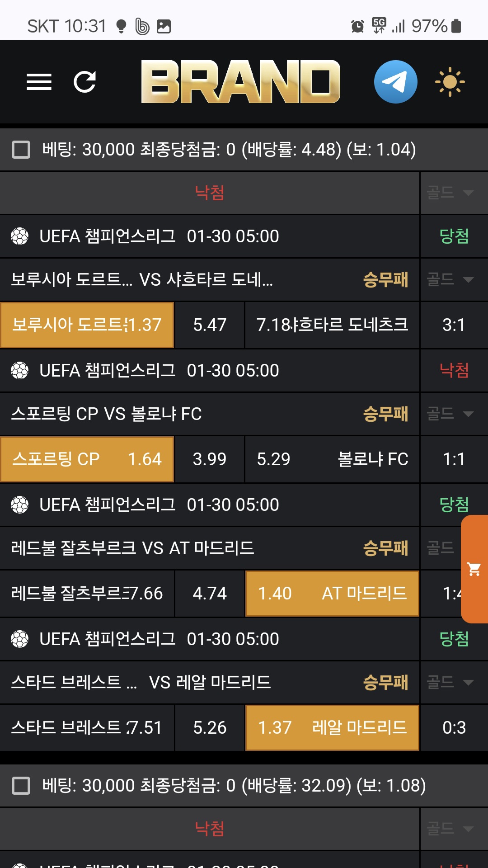Check the 배당률 32.09 bet slip checkbox

tap(21, 786)
